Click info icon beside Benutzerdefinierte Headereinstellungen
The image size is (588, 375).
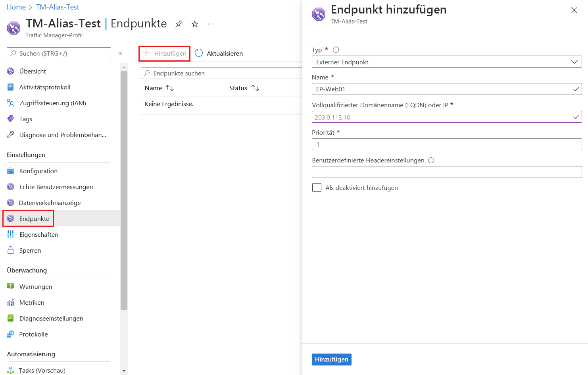(x=431, y=160)
